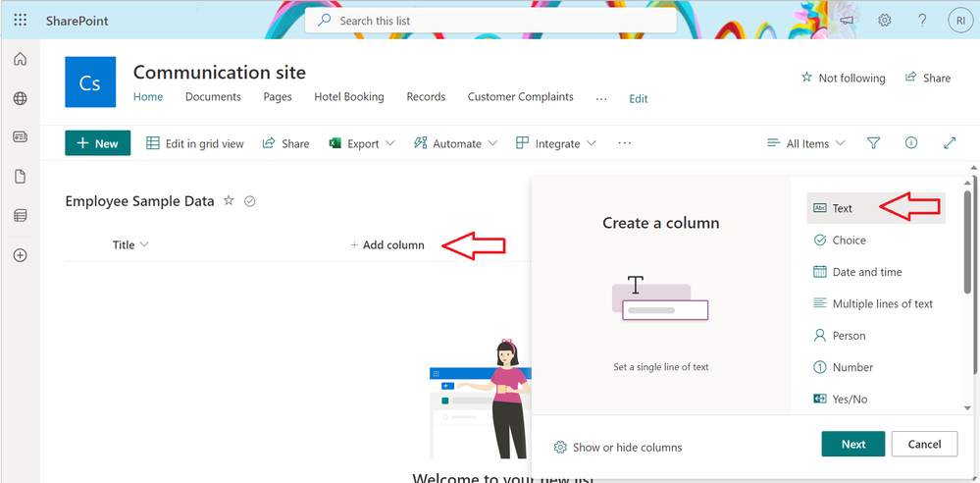Open the Automate dropdown

pyautogui.click(x=455, y=143)
